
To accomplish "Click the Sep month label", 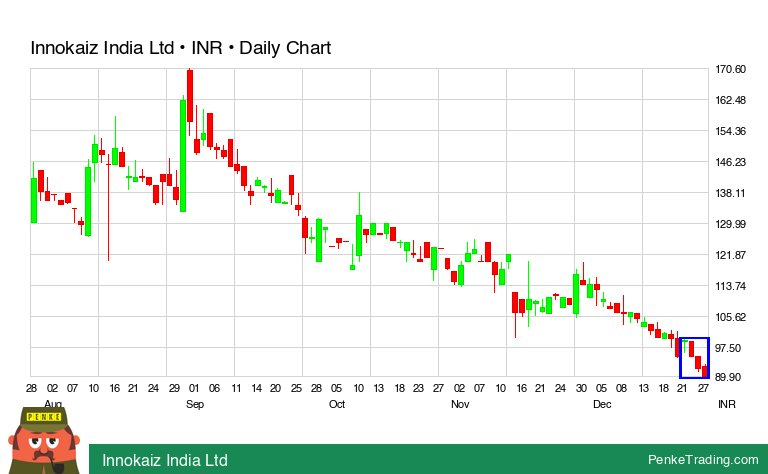I will pos(194,404).
